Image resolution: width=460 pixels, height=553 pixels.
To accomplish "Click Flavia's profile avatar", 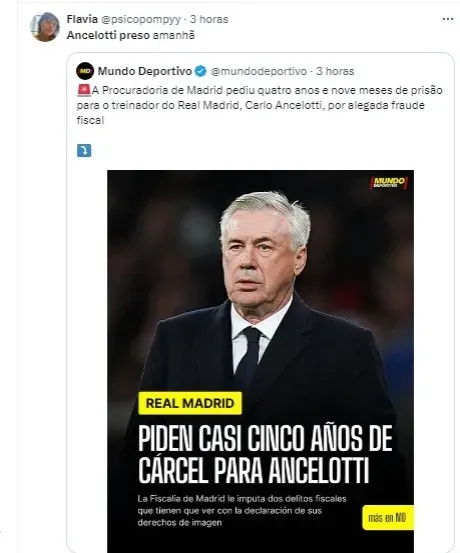I will (x=45, y=27).
